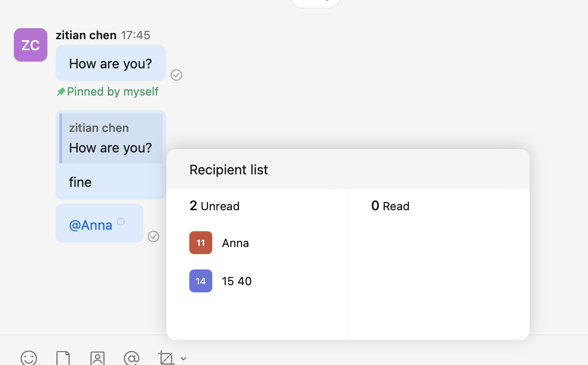This screenshot has width=588, height=365.
Task: Click the 'Pinned by myself' label
Action: 113,92
